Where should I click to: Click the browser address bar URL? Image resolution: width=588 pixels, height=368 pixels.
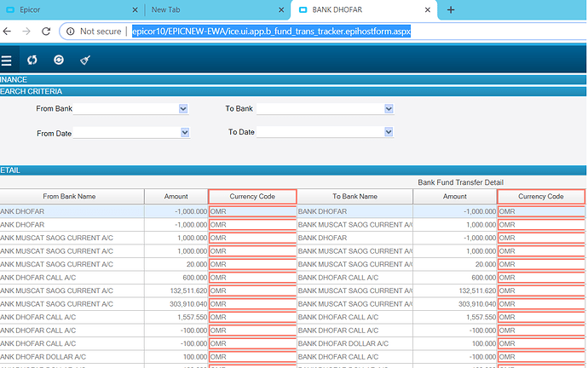(272, 32)
